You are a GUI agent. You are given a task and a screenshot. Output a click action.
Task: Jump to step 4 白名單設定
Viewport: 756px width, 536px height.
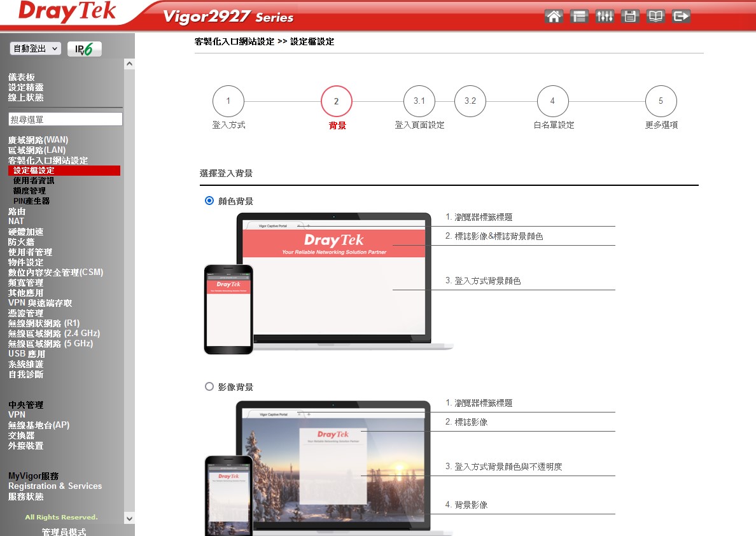coord(552,101)
